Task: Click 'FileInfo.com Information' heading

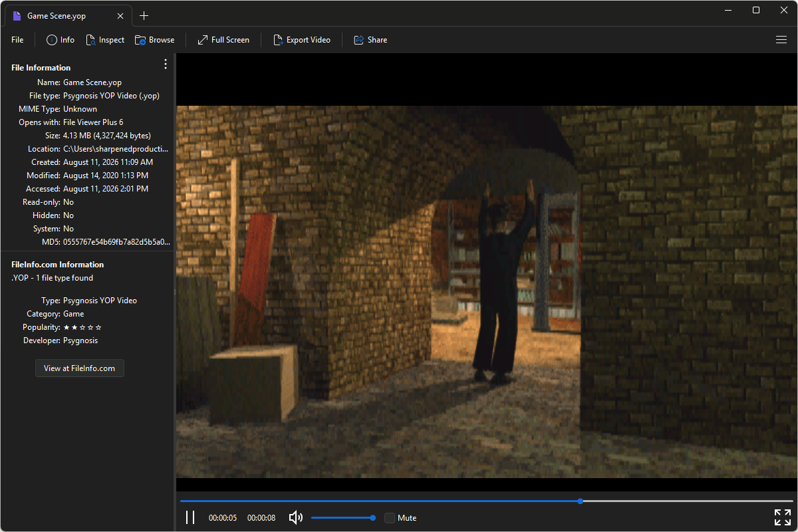Action: click(58, 265)
